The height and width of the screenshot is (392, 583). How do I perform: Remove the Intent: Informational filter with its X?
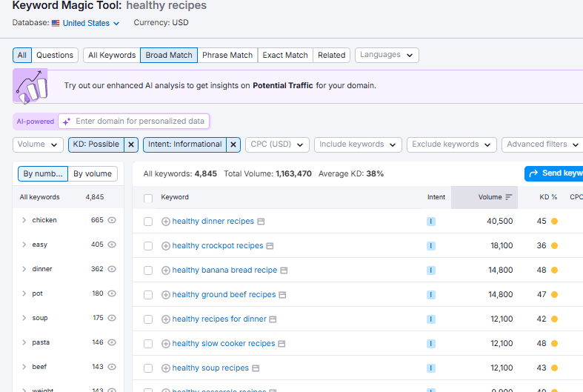[233, 144]
